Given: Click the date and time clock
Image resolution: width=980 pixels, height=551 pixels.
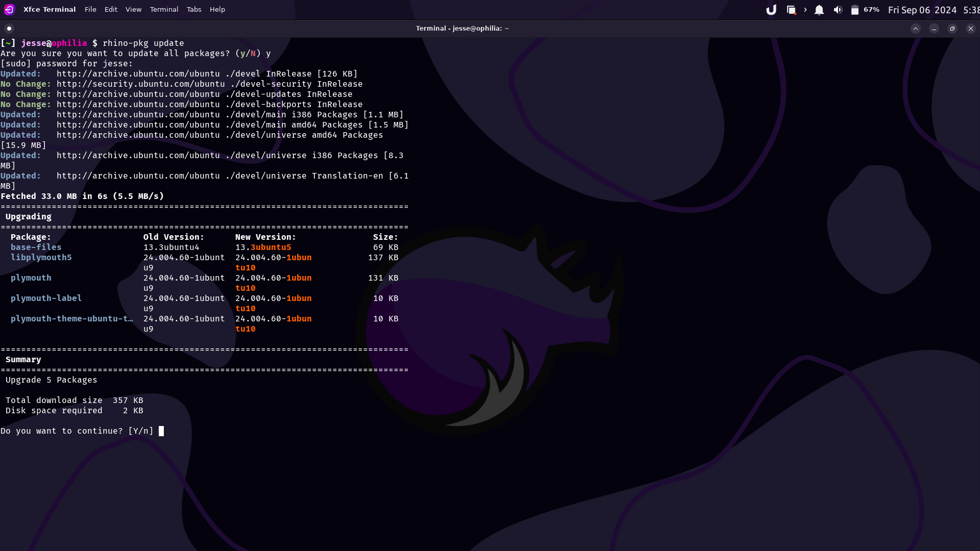Looking at the screenshot, I should click(x=934, y=10).
